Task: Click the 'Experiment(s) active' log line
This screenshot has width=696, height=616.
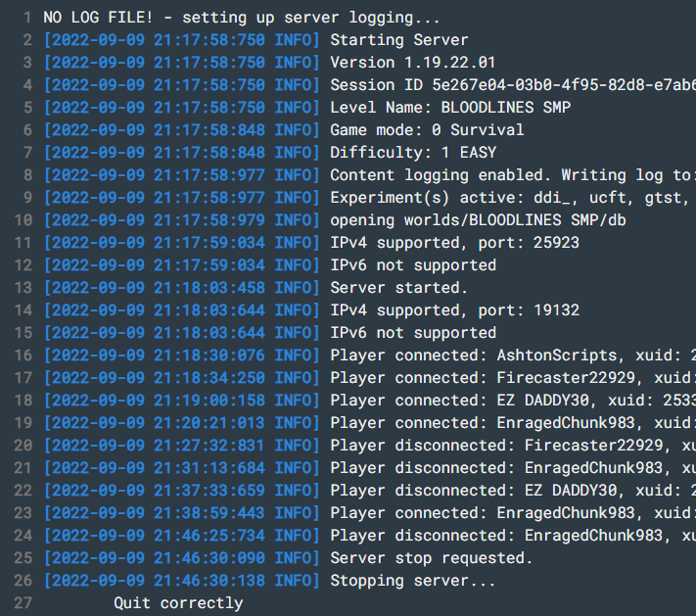Action: click(513, 198)
